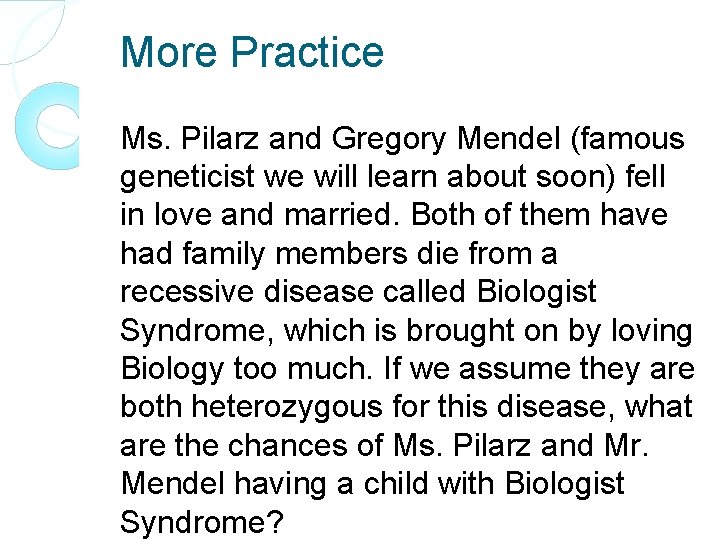The width and height of the screenshot is (720, 540).
Task: Click the phrase 'brought on by loving'
Action: tap(549, 331)
